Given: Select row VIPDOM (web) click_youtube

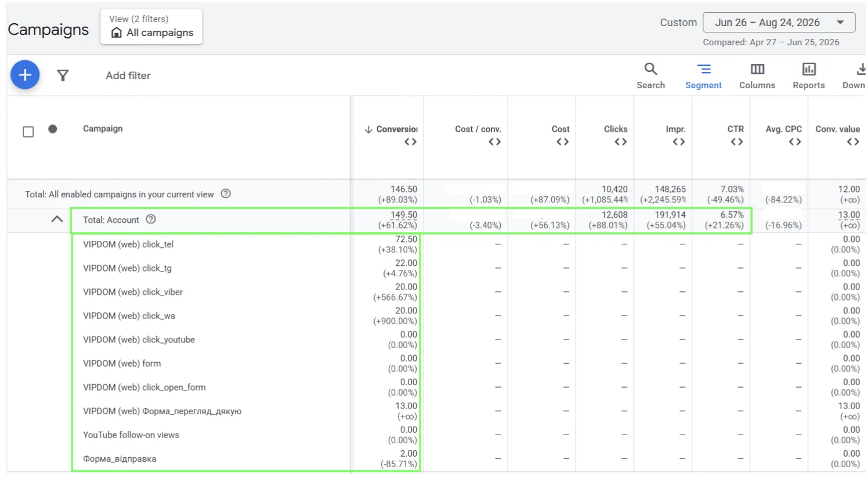Looking at the screenshot, I should [139, 339].
